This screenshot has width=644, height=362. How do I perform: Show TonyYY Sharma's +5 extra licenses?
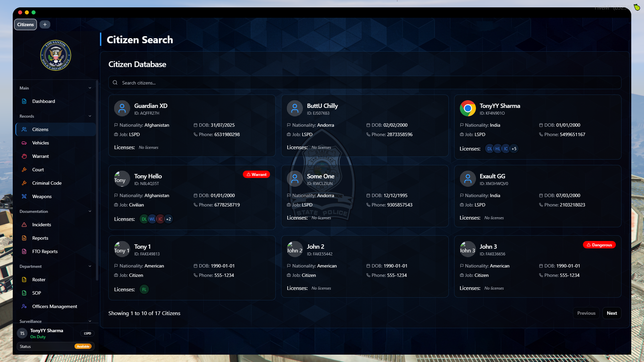514,148
